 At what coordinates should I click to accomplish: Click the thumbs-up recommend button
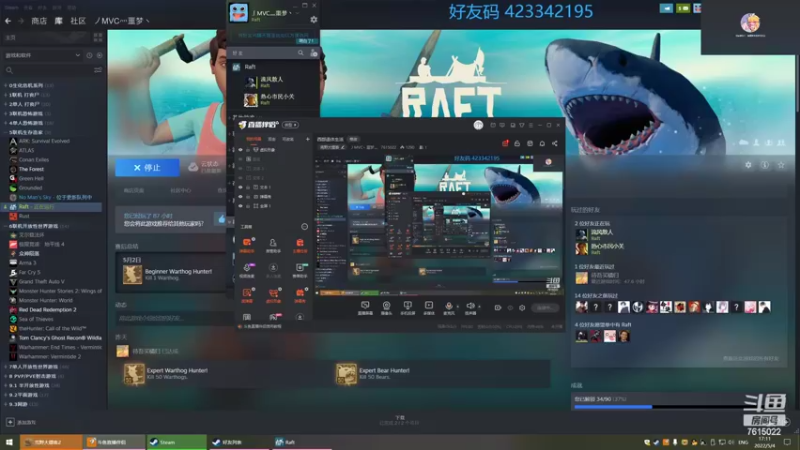pyautogui.click(x=221, y=219)
